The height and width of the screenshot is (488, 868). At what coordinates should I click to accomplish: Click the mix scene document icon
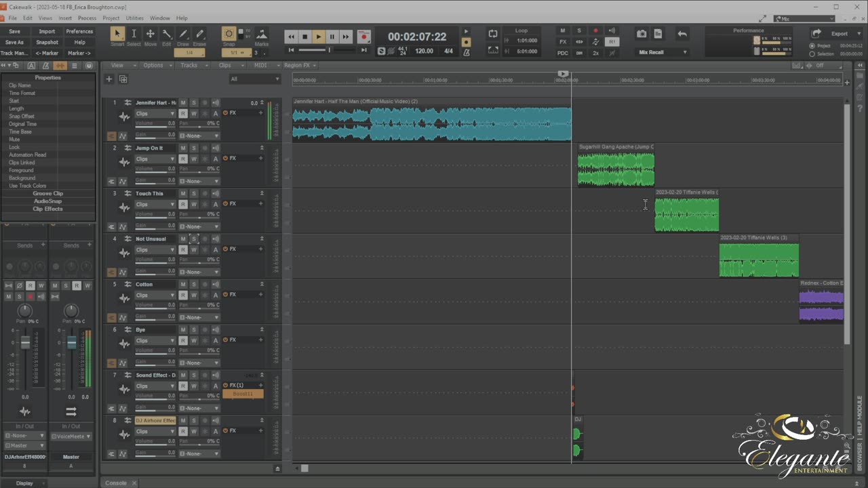coord(658,34)
